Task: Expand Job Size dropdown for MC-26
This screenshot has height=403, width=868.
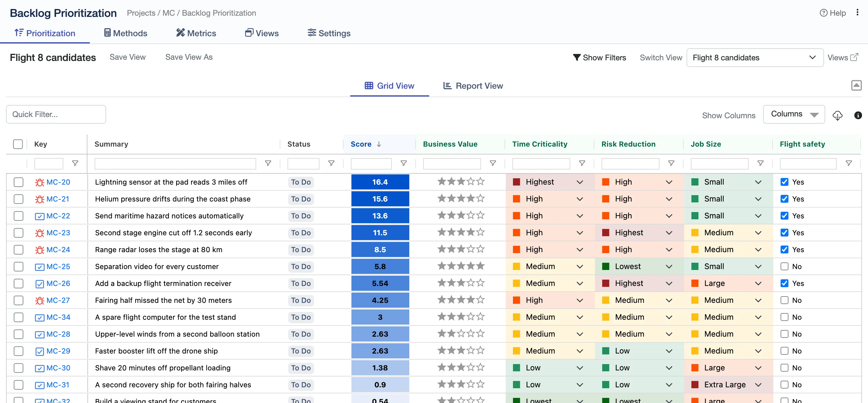Action: (x=758, y=284)
